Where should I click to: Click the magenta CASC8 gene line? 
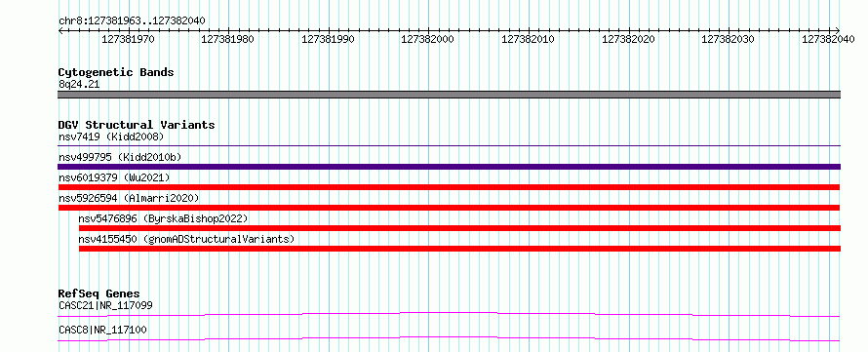pyautogui.click(x=450, y=338)
